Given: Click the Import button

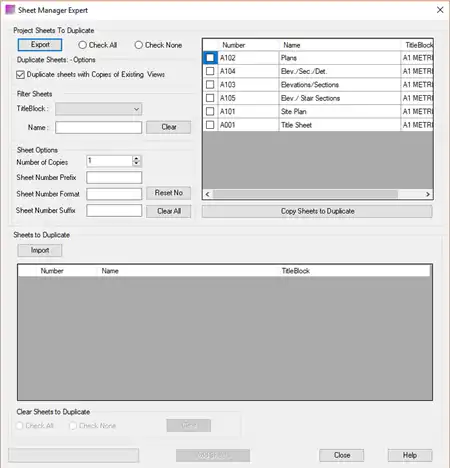Looking at the screenshot, I should (40, 250).
